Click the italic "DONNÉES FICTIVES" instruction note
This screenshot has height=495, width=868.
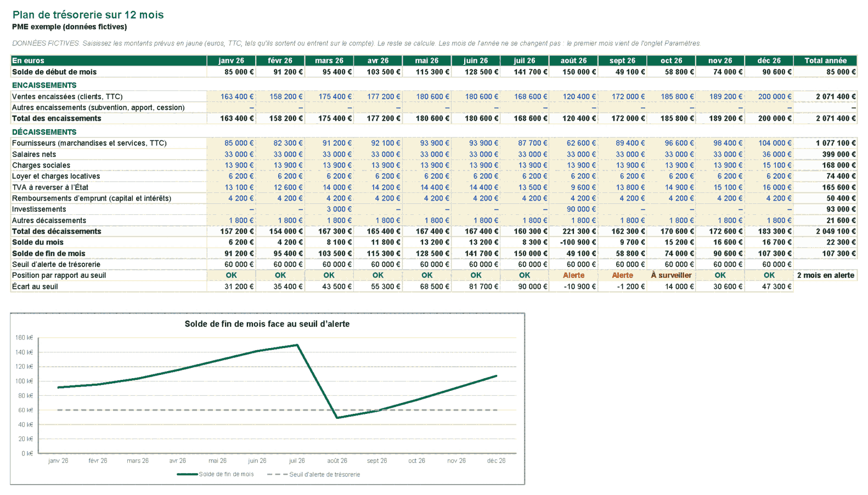tap(356, 43)
